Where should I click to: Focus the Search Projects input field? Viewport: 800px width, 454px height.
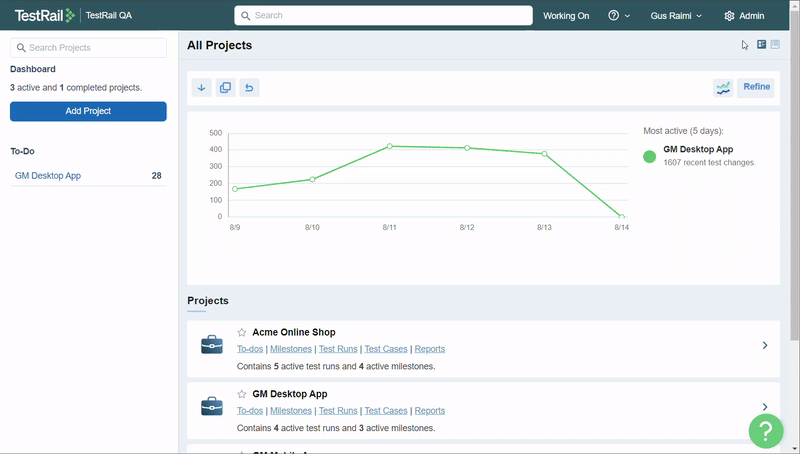point(88,47)
